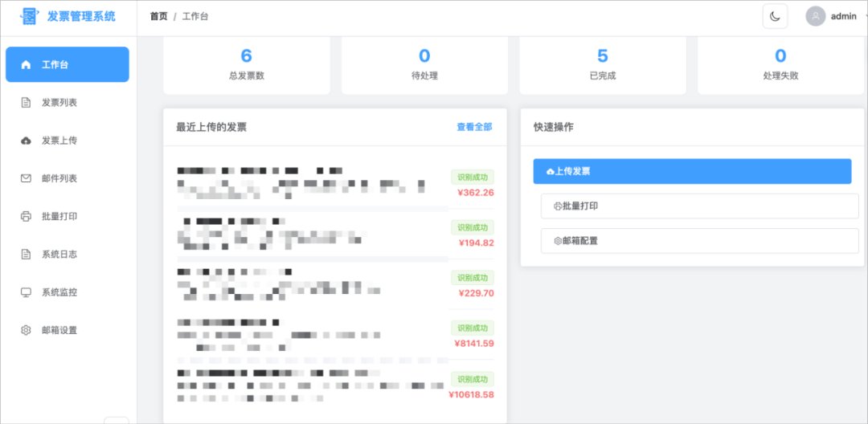
Task: Click the ¥10618.58 invoice amount
Action: (x=471, y=395)
